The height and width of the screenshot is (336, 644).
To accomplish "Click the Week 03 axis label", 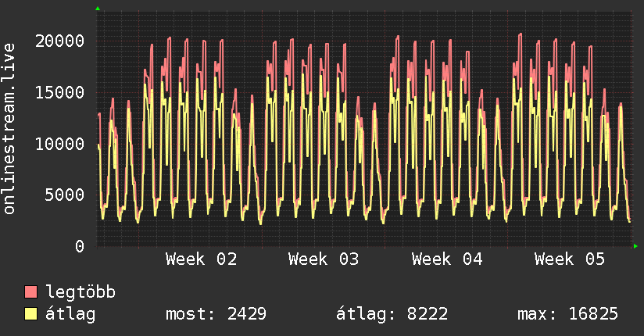I will pos(324,259).
